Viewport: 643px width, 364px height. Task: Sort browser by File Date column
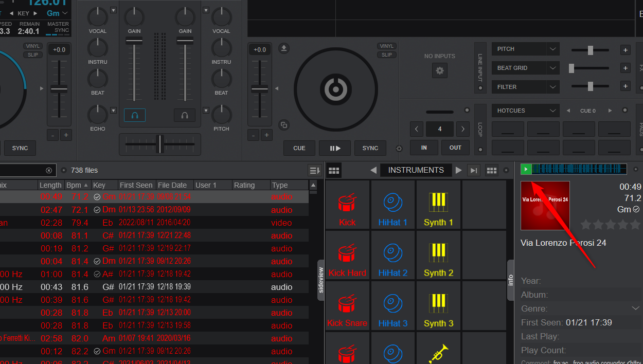(174, 185)
